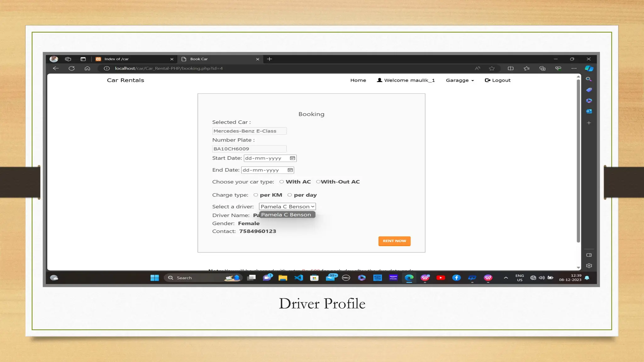
Task: Open a new browser tab
Action: point(269,59)
